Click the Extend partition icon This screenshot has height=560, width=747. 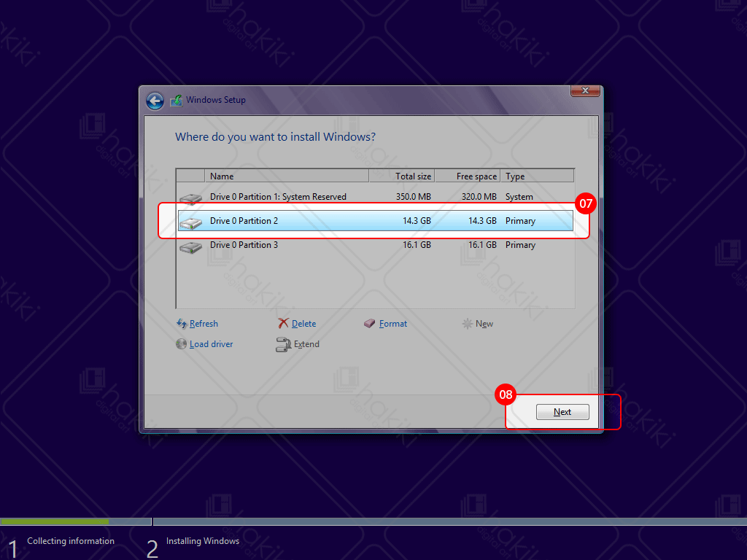[x=284, y=344]
